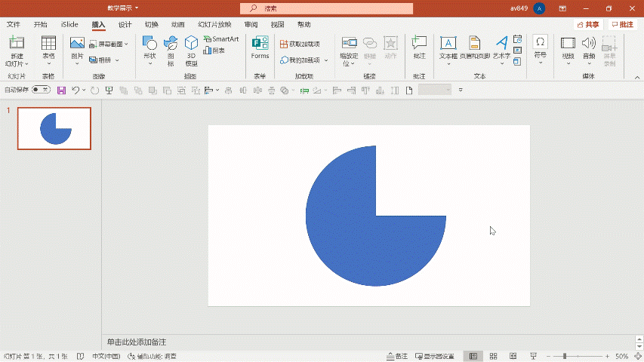Open the Design (设计) tab
This screenshot has width=644, height=362.
(x=125, y=24)
